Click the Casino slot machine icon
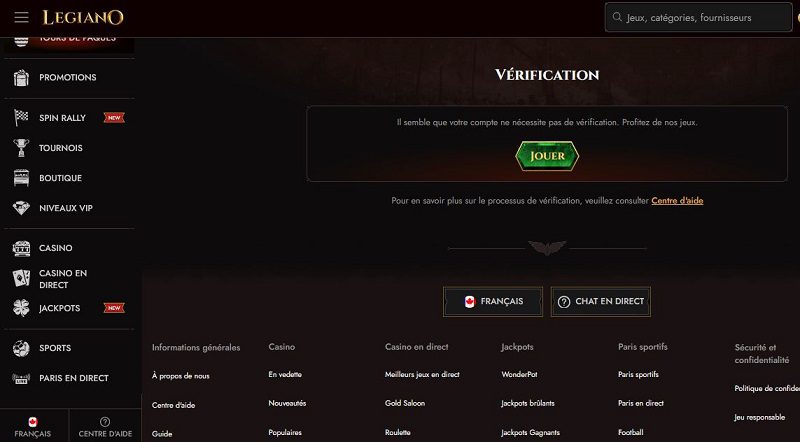The height and width of the screenshot is (442, 800). point(21,248)
